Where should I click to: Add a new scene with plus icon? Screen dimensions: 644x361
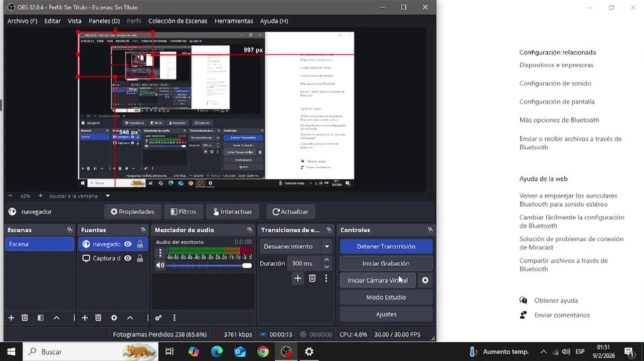pos(11,318)
